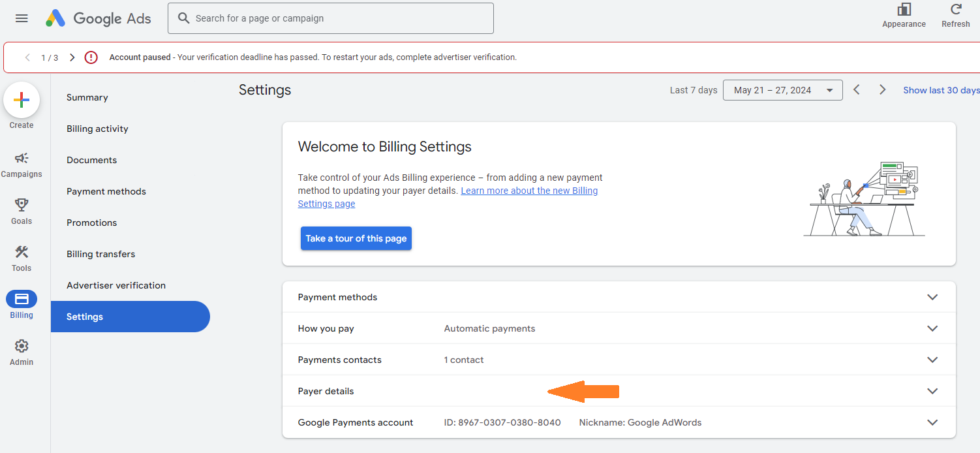The width and height of the screenshot is (980, 453).
Task: Click Take a tour of this page
Action: 356,238
